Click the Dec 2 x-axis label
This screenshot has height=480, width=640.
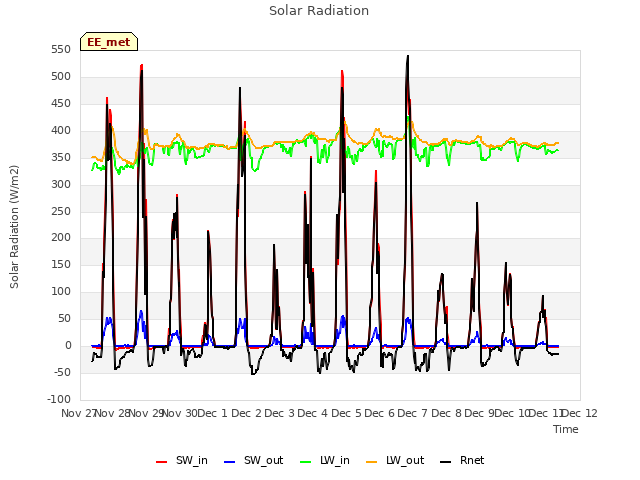point(246,413)
